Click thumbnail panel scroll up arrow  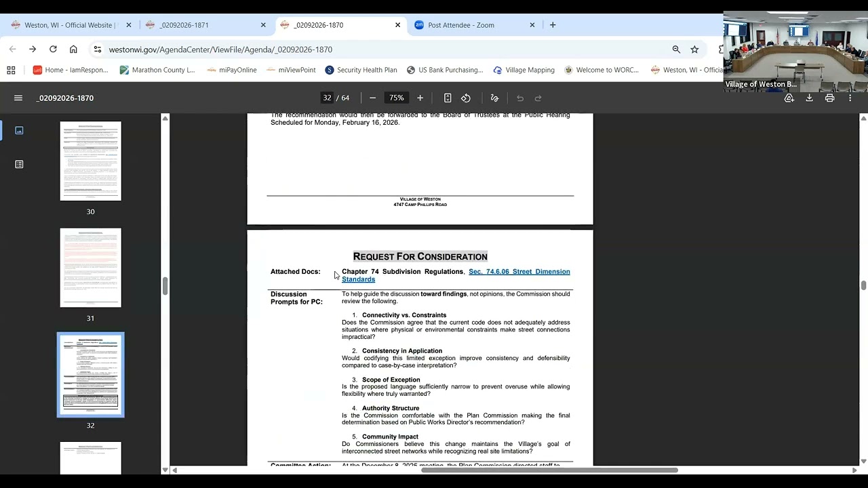click(165, 118)
